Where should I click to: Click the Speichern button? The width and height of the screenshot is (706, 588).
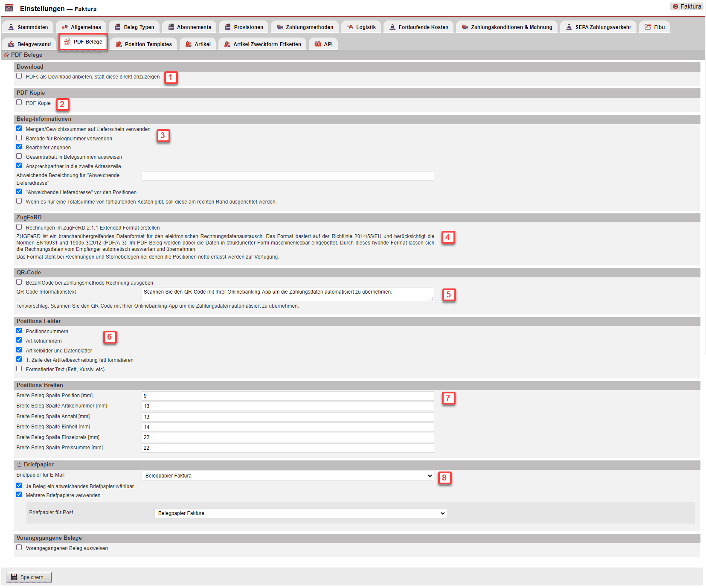[x=29, y=577]
